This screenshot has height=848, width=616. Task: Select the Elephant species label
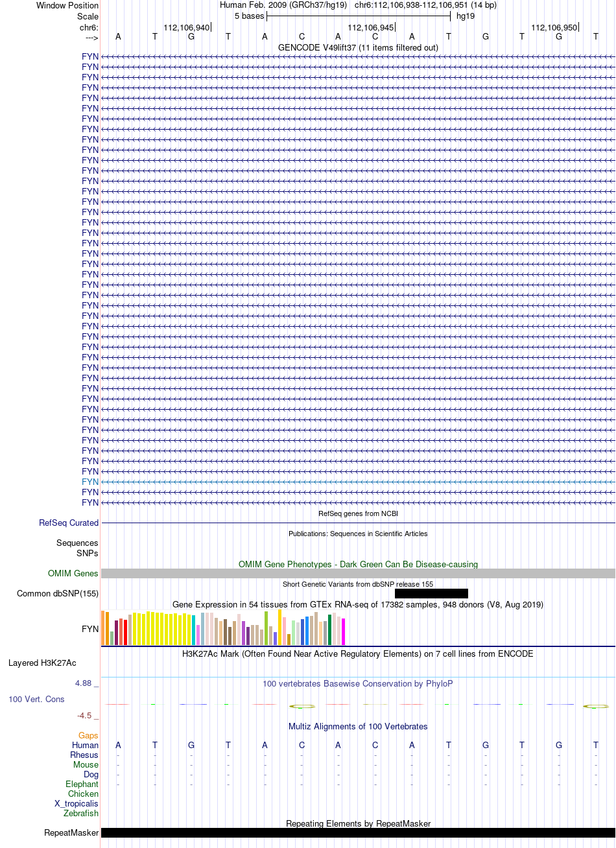pyautogui.click(x=82, y=784)
